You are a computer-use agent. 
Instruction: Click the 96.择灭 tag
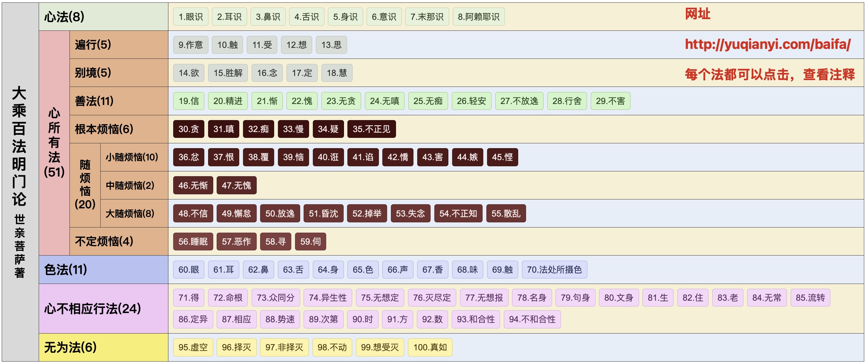pos(237,347)
